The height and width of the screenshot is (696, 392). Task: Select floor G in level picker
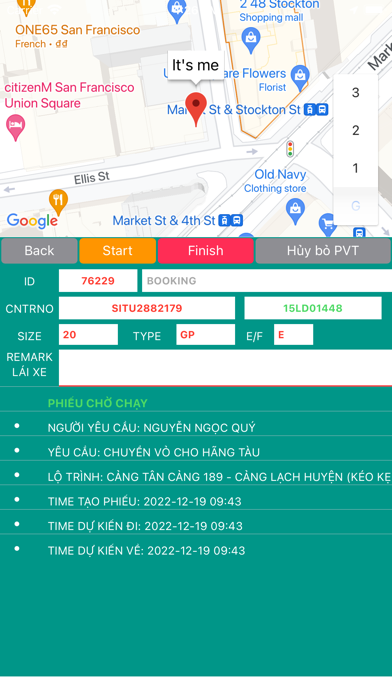coord(356,206)
